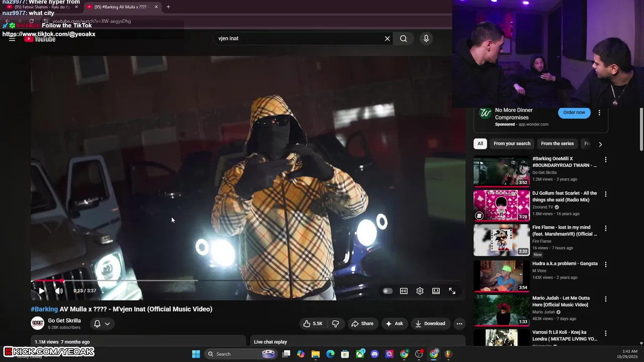Click the magnifier search button
Viewport: 644px width, 362px height.
point(404,38)
